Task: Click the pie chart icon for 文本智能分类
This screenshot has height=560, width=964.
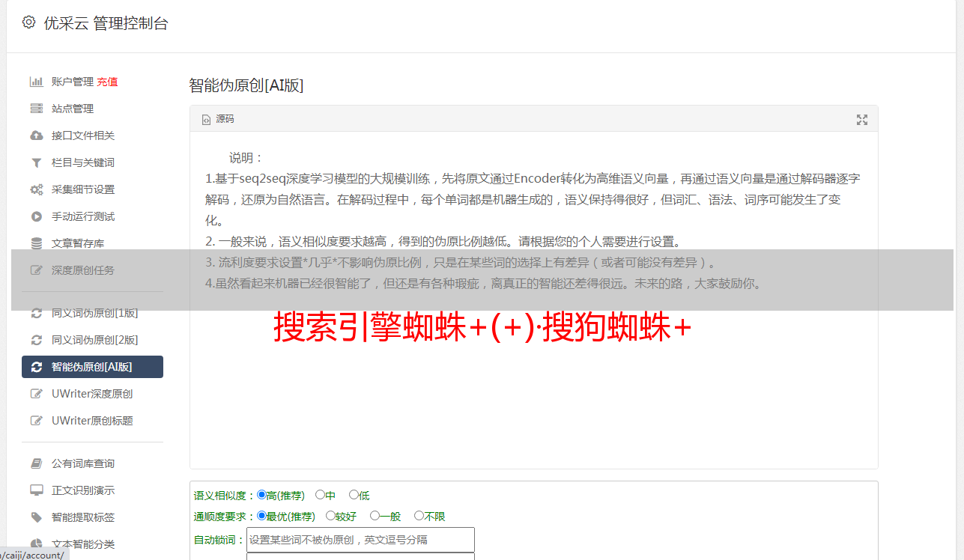Action: point(36,544)
